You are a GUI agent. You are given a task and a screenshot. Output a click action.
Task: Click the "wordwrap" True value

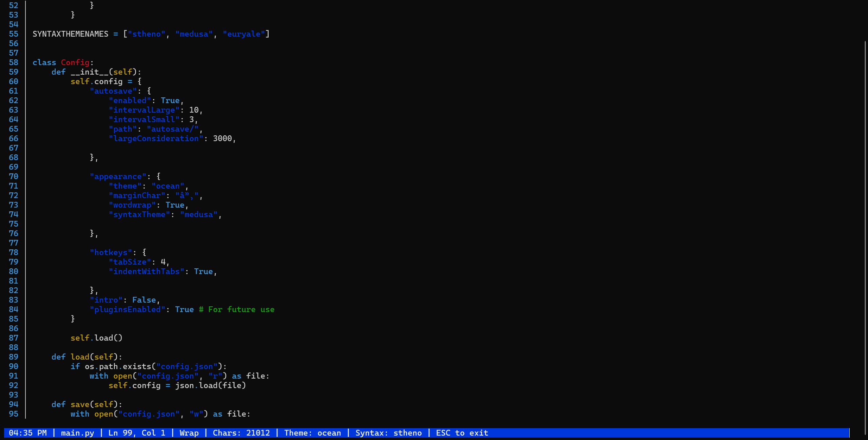point(175,205)
